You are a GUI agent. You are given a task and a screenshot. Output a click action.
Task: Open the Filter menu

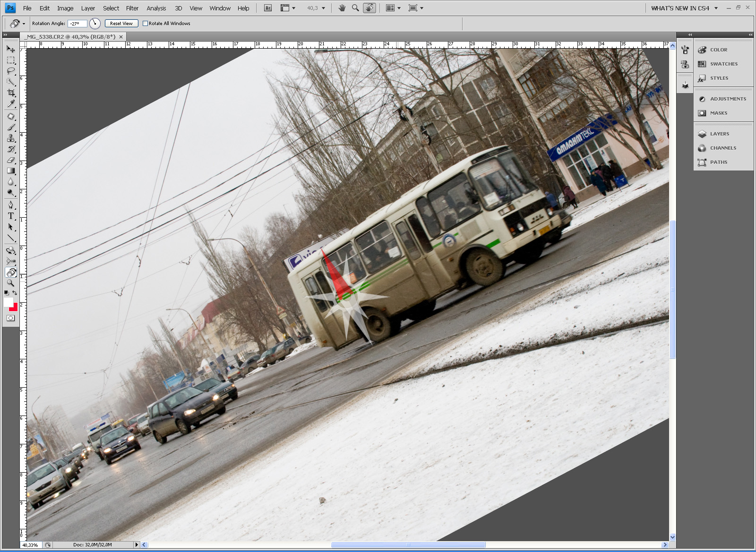pos(132,8)
